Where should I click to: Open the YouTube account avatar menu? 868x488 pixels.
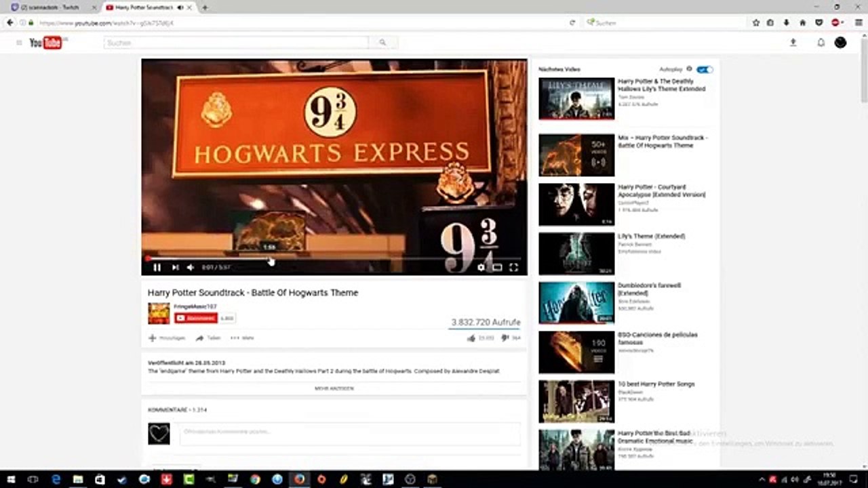pyautogui.click(x=840, y=42)
